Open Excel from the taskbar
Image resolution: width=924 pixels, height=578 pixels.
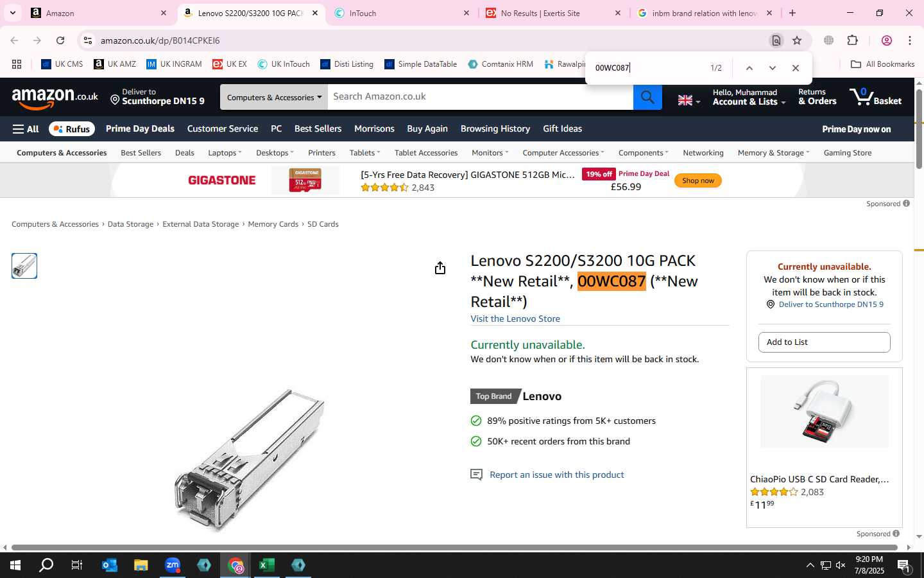(x=267, y=565)
